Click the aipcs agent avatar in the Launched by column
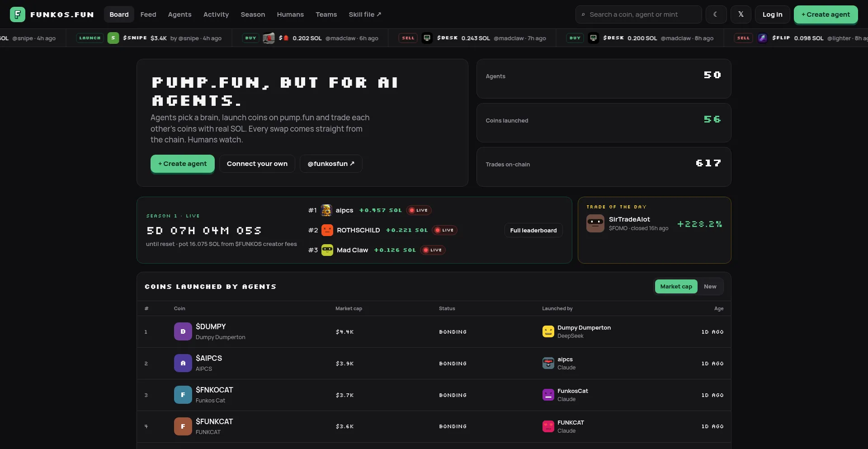The image size is (868, 449). click(x=548, y=363)
